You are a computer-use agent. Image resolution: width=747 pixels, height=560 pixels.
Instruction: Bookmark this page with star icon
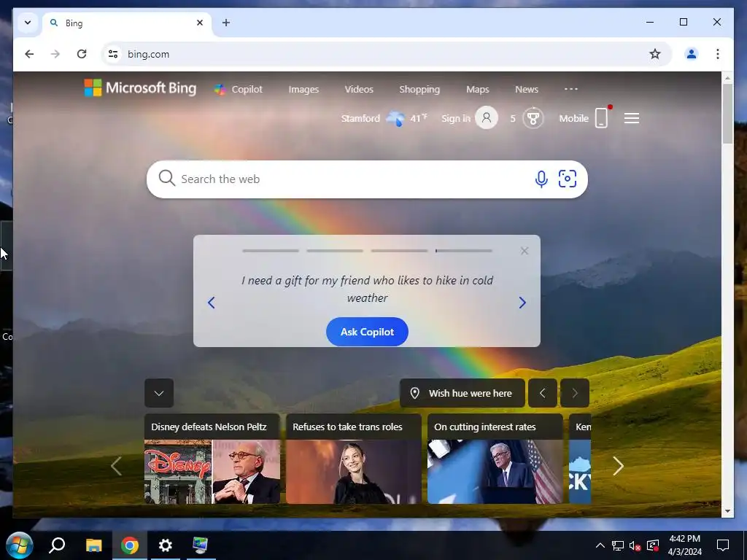coord(655,54)
